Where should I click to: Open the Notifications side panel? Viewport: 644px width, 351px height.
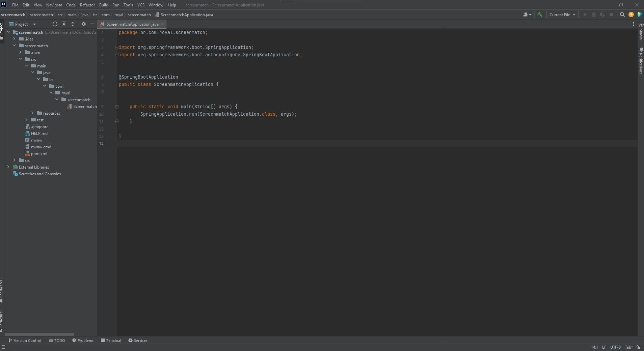pos(641,61)
